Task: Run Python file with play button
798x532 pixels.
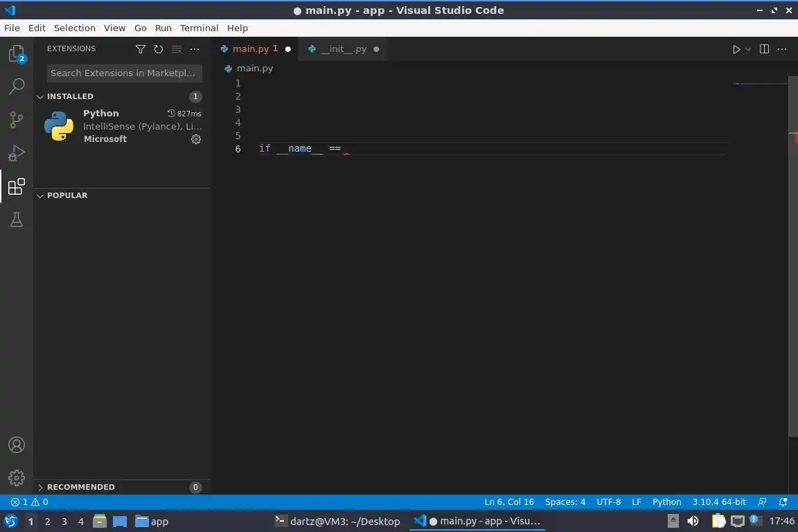Action: tap(736, 49)
